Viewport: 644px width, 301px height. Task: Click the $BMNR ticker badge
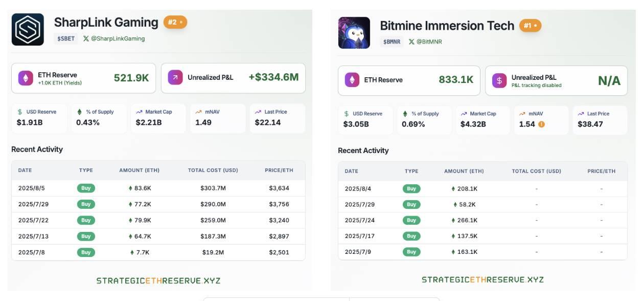(392, 41)
